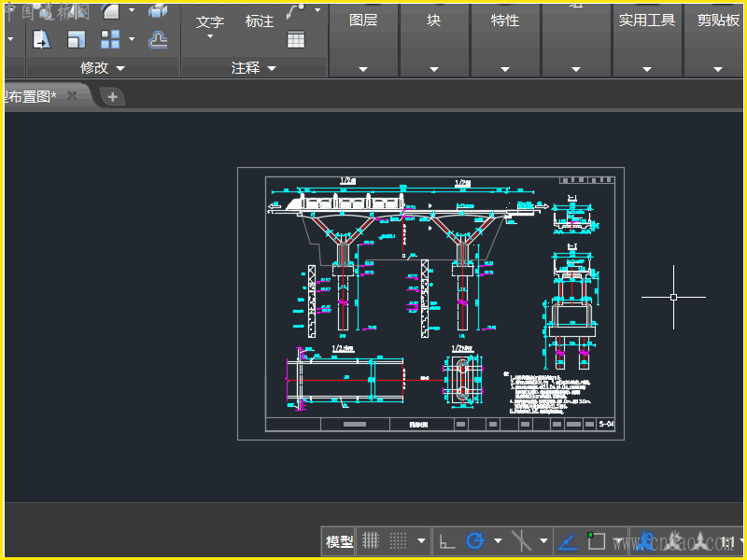The height and width of the screenshot is (560, 747).
Task: Click the 标注 dimension button
Action: point(260,21)
